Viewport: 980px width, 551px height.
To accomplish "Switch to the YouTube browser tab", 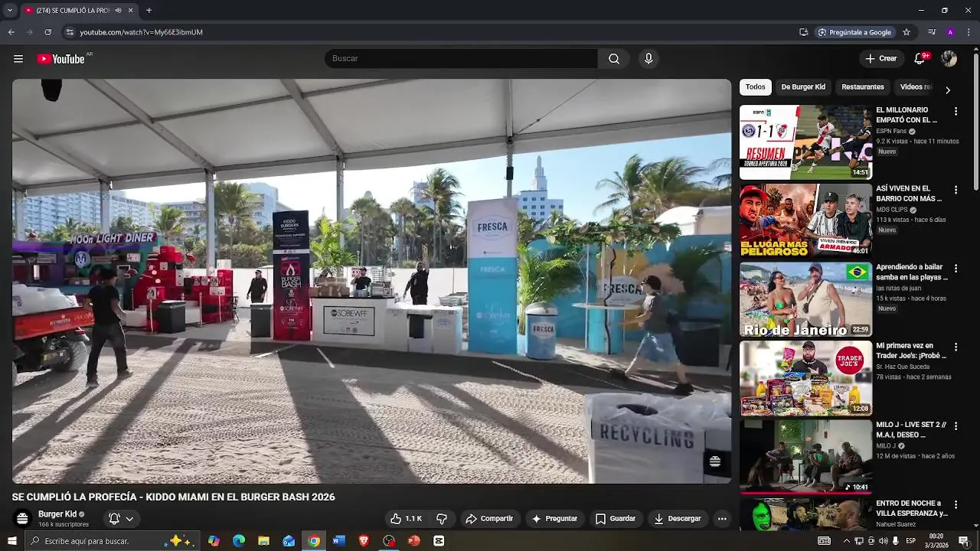I will pyautogui.click(x=73, y=11).
